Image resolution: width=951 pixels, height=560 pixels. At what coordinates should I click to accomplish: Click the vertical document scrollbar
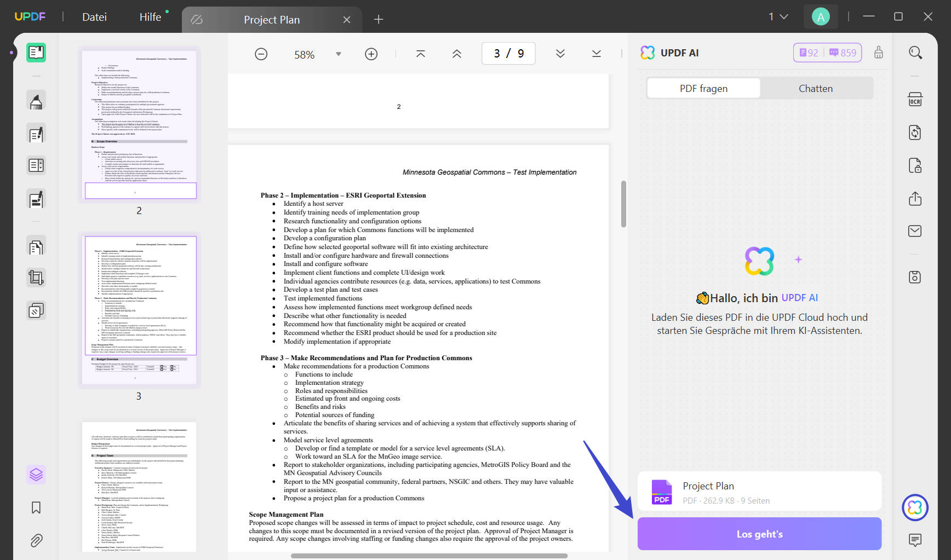click(x=623, y=204)
